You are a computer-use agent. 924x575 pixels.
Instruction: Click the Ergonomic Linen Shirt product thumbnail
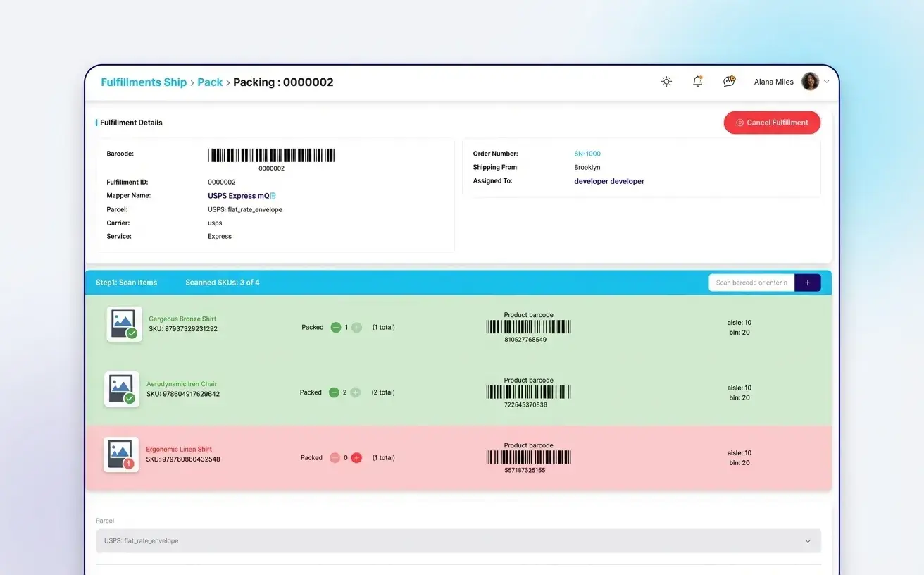point(121,454)
